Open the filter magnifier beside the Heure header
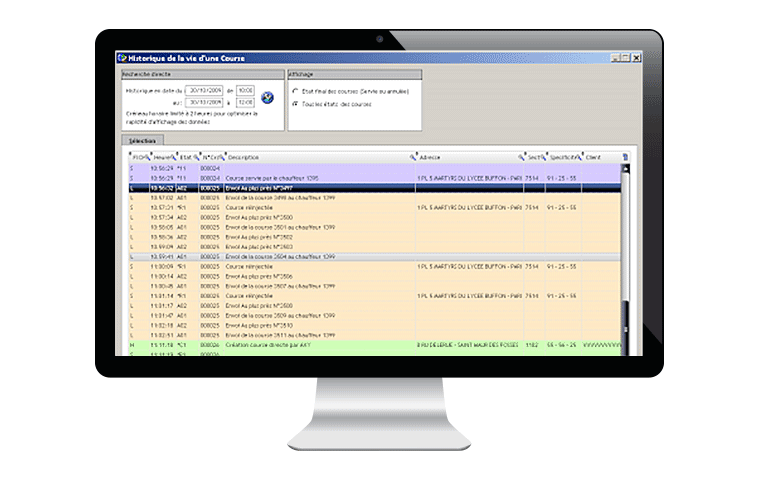760x480 pixels. pos(174,157)
